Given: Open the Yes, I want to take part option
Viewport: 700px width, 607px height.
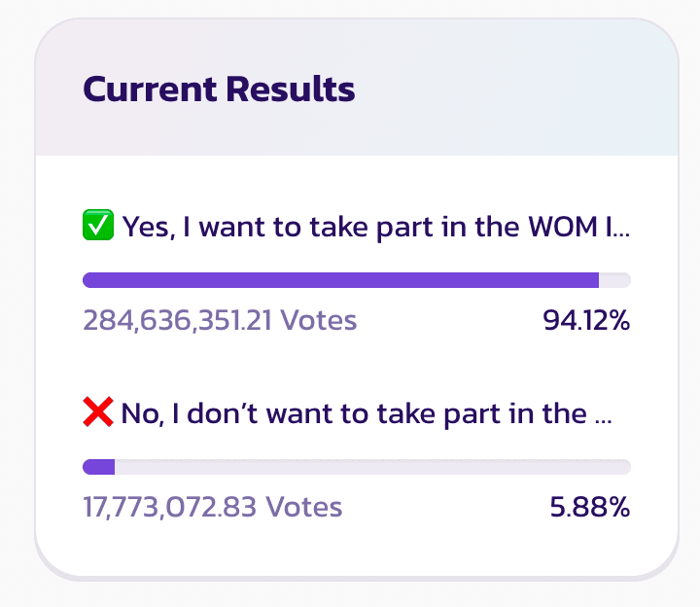Looking at the screenshot, I should tap(357, 227).
